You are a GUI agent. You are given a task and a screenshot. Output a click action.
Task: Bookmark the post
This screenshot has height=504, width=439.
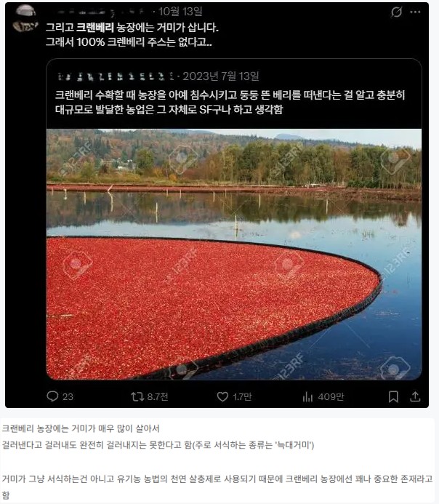pyautogui.click(x=393, y=396)
